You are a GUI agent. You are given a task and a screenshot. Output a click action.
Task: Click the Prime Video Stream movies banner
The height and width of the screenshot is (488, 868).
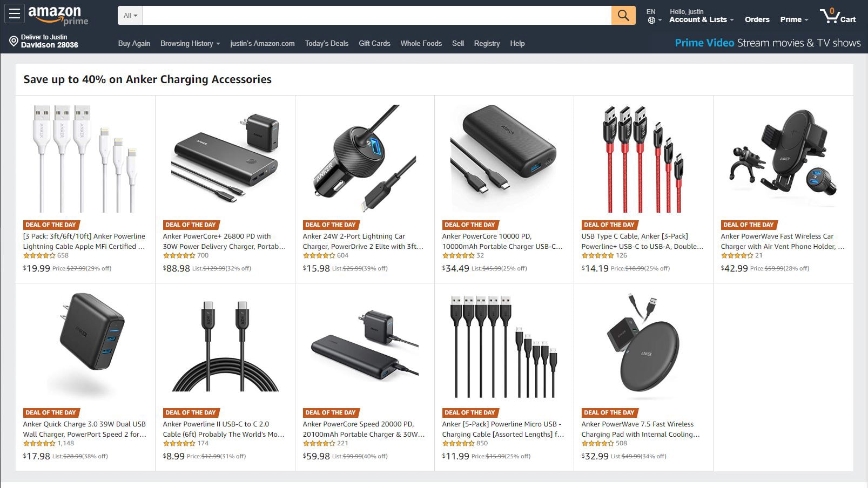point(768,43)
